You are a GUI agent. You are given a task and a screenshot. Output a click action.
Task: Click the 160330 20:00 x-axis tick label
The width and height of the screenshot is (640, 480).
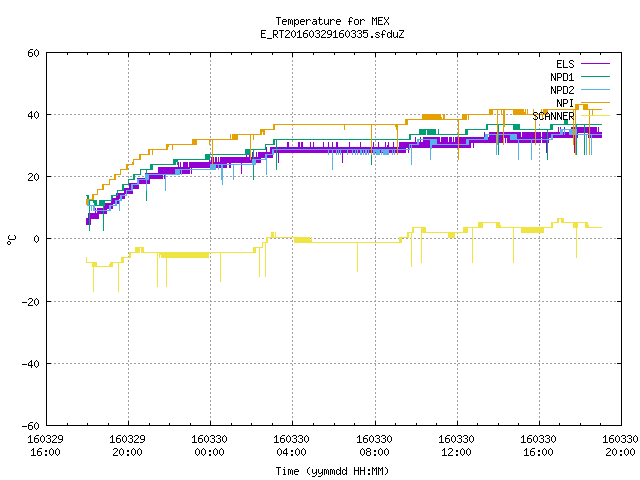(620, 446)
